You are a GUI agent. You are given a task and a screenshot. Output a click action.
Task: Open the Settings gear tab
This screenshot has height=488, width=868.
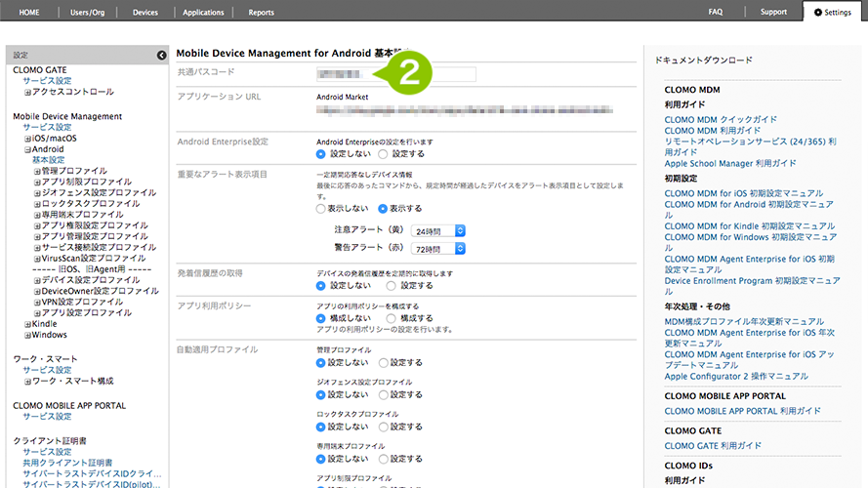coord(833,12)
